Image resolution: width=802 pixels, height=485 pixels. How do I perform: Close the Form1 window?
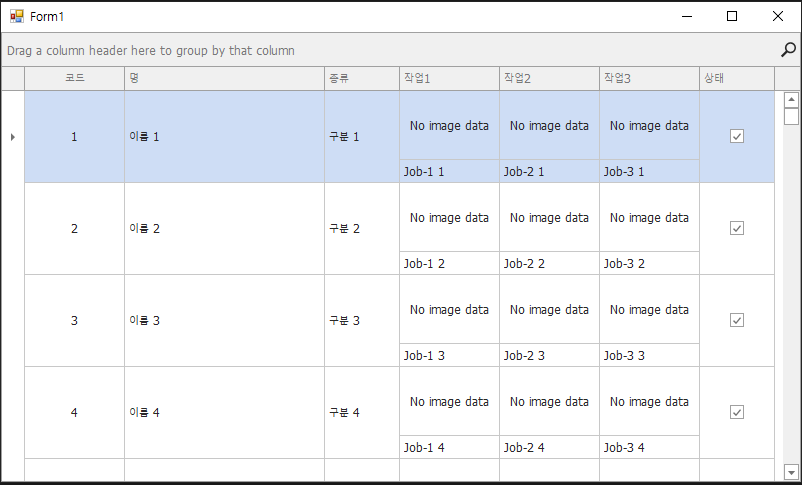click(777, 16)
